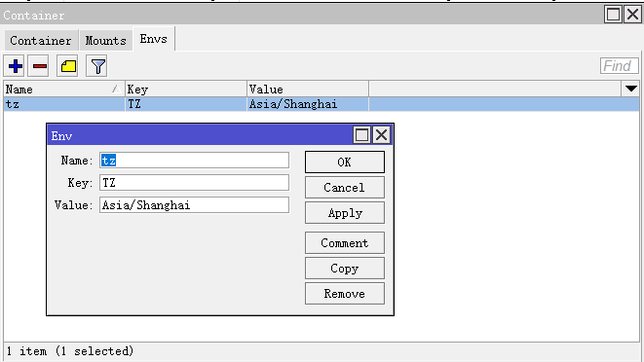Maximize the Env dialog

coord(361,134)
